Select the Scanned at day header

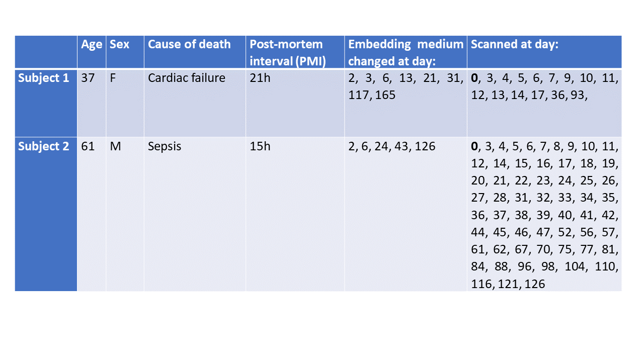click(x=515, y=44)
